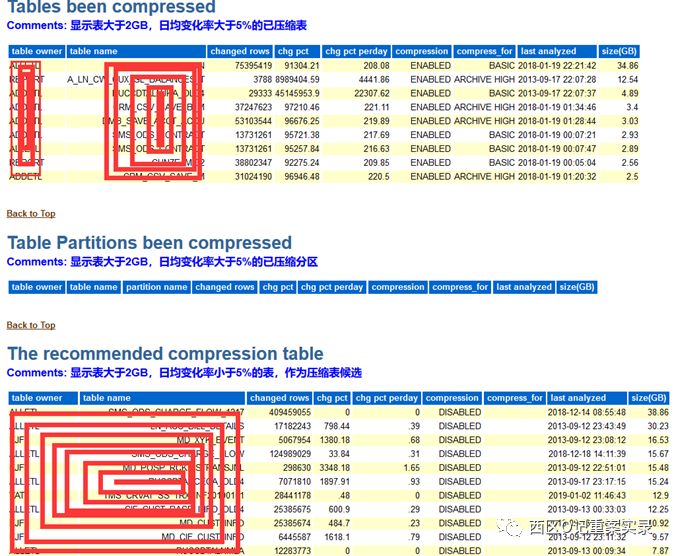Click compress_for header in Table Partitions table
This screenshot has height=556, width=674.
click(460, 287)
